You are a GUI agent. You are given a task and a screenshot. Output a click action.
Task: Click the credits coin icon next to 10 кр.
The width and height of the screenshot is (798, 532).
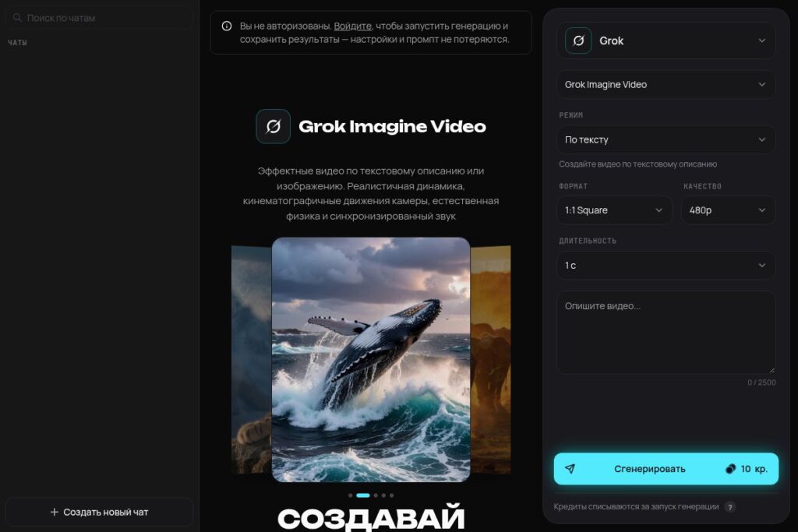click(x=730, y=469)
